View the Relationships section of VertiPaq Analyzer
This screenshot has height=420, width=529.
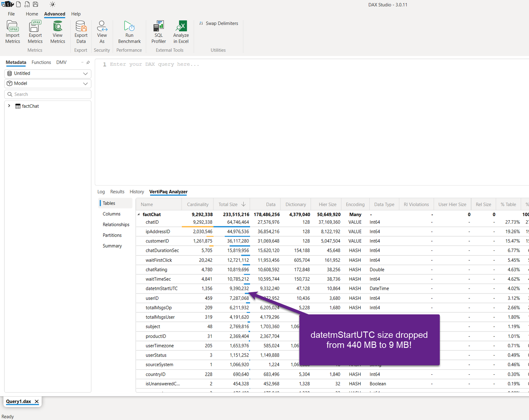pos(116,224)
